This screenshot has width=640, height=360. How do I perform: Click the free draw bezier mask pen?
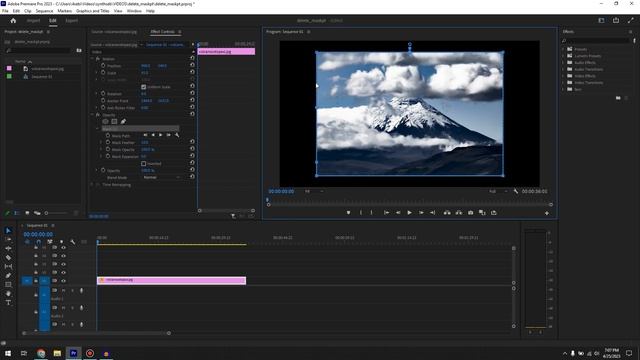pyautogui.click(x=123, y=121)
